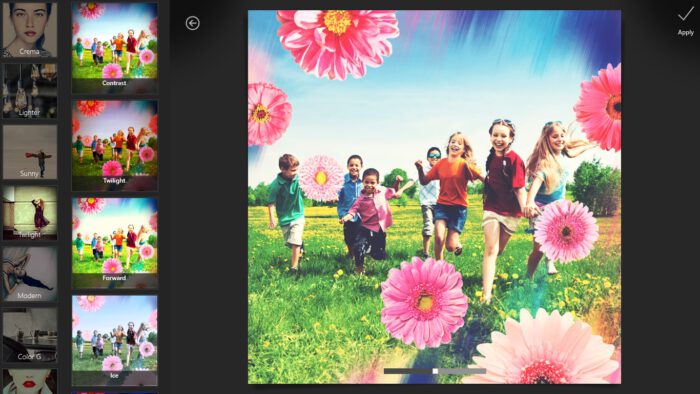Click the main photo preview canvas
The image size is (700, 394).
pos(434,197)
